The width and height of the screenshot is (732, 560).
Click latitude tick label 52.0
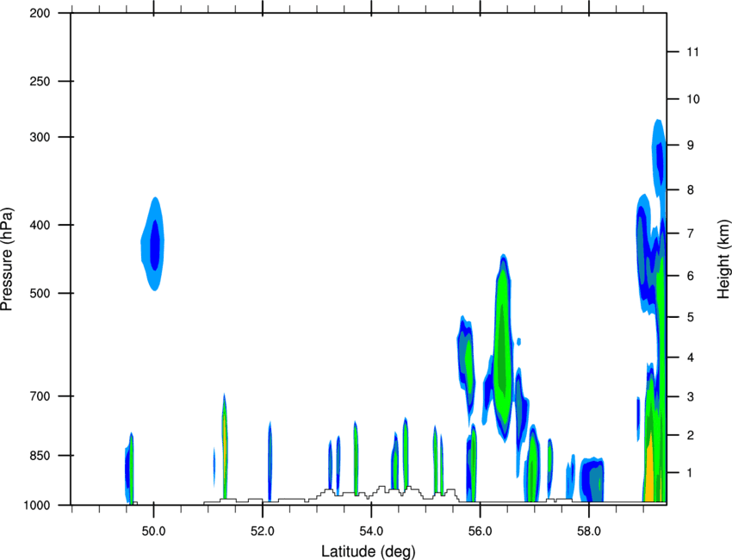click(263, 532)
